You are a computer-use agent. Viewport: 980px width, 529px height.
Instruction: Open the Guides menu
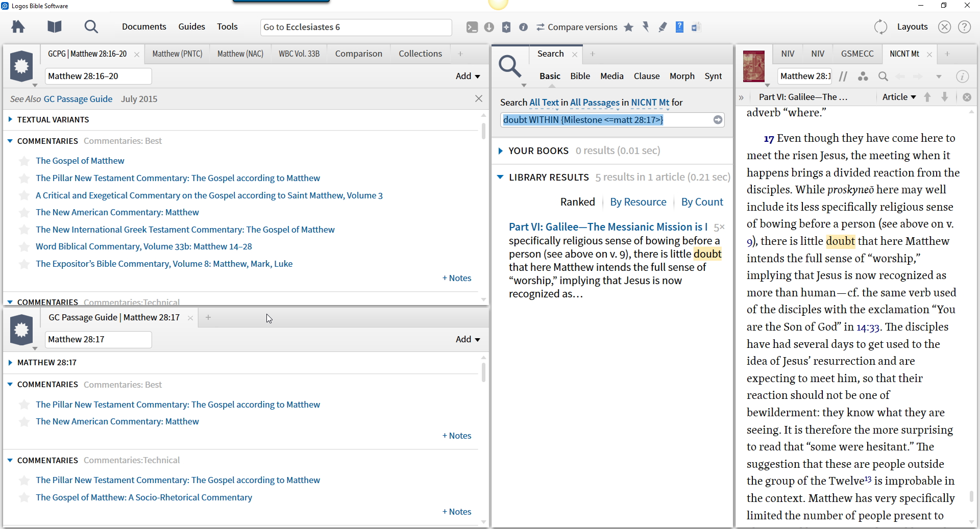pos(191,27)
